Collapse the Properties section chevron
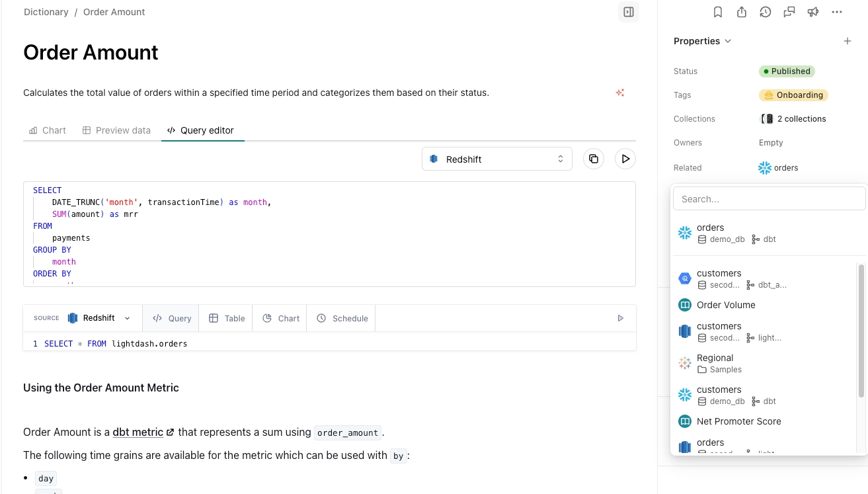Screen dimensions: 868x494 (728, 41)
